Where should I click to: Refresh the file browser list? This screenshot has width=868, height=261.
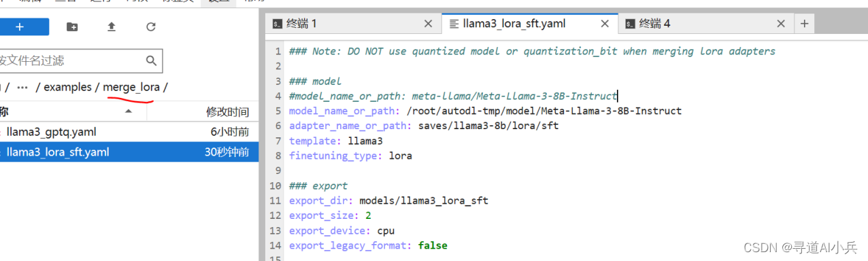(151, 27)
